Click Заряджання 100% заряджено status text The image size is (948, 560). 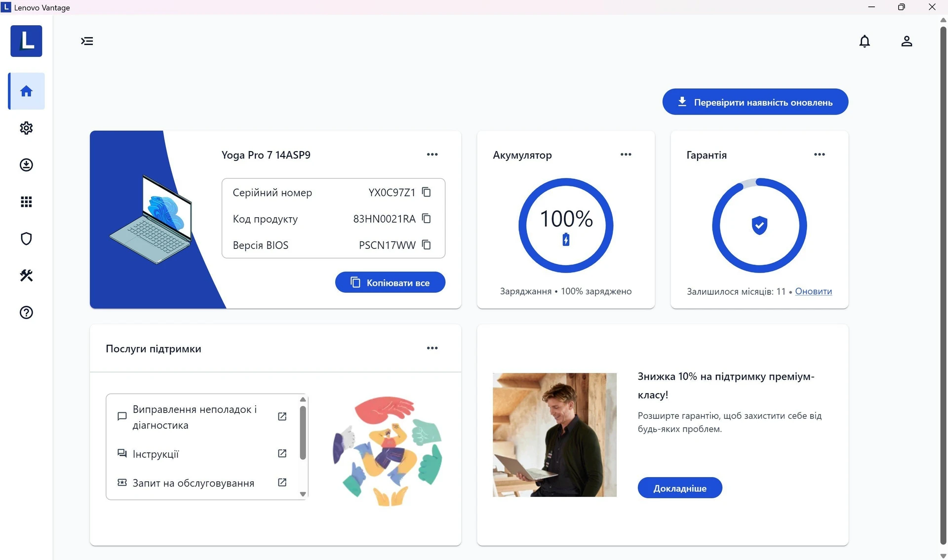point(566,291)
